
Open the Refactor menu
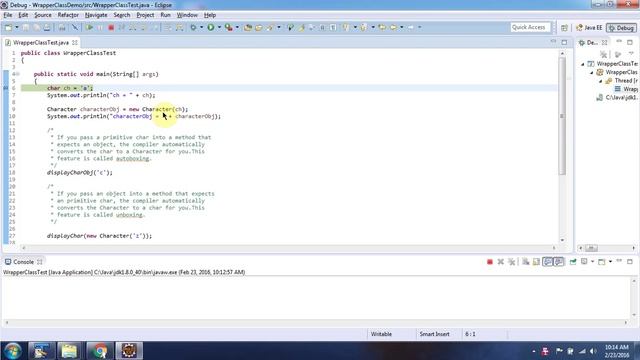(68, 15)
